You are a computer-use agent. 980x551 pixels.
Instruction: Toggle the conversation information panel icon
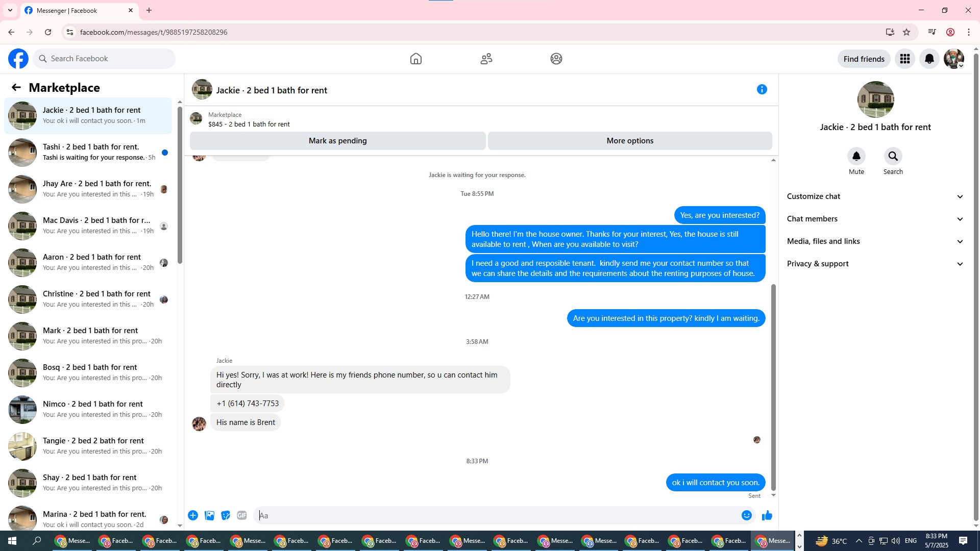[762, 90]
